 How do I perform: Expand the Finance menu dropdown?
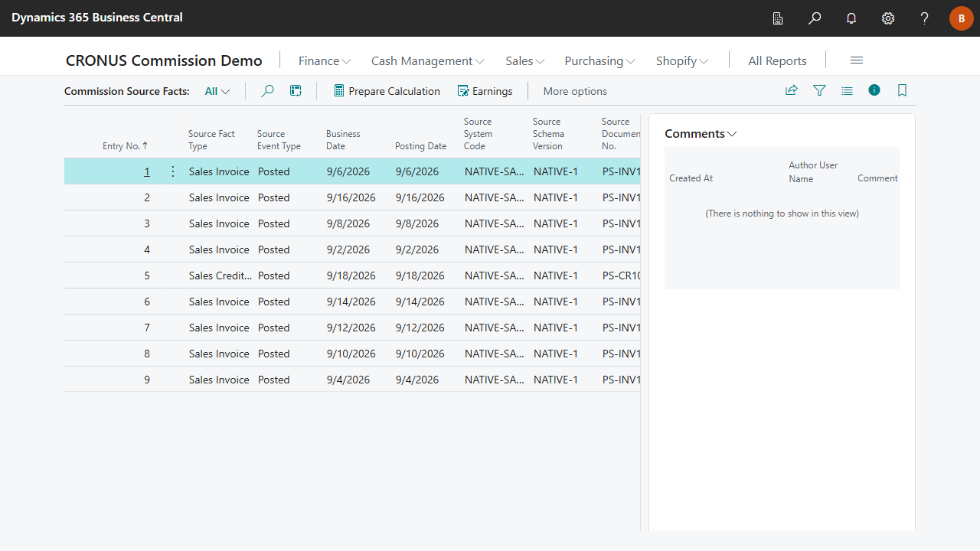click(325, 60)
